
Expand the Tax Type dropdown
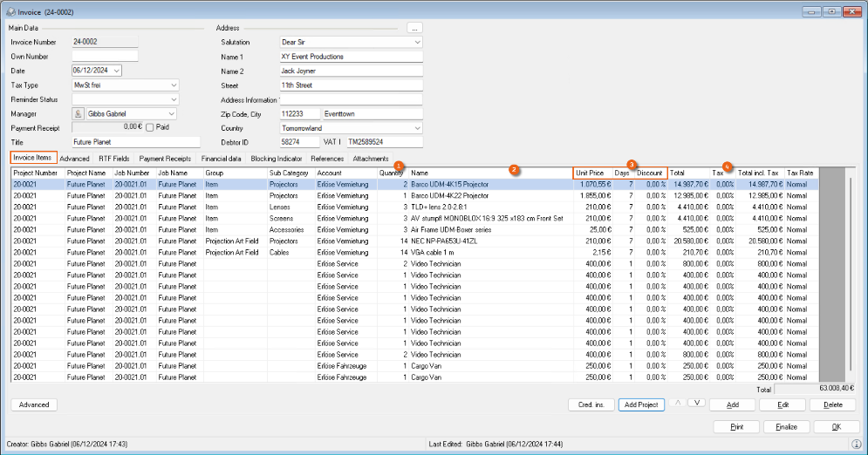point(174,85)
